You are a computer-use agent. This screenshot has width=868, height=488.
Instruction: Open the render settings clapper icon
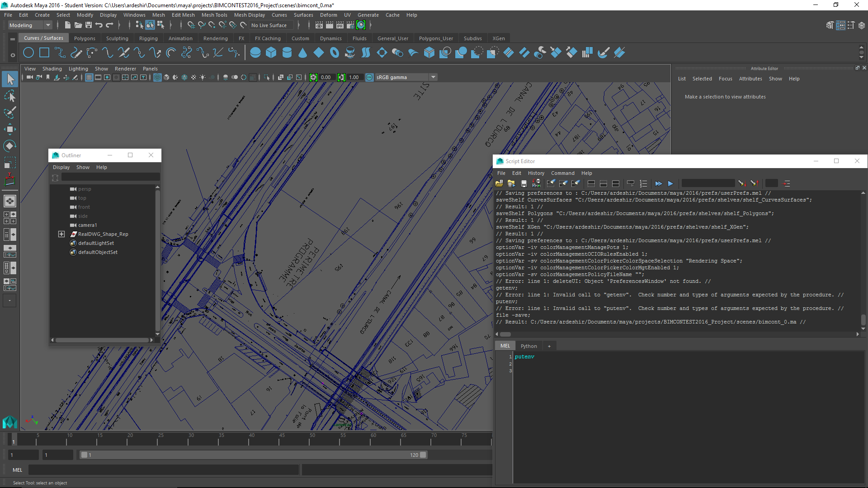pos(350,25)
